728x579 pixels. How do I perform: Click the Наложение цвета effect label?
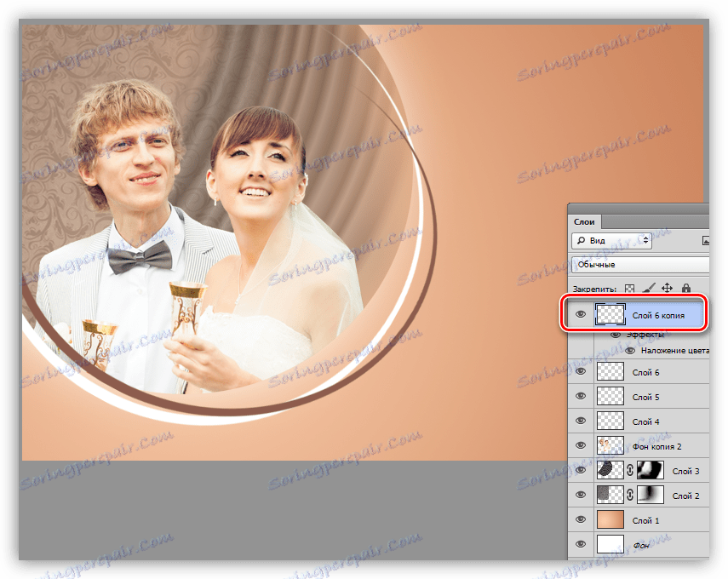(x=674, y=351)
